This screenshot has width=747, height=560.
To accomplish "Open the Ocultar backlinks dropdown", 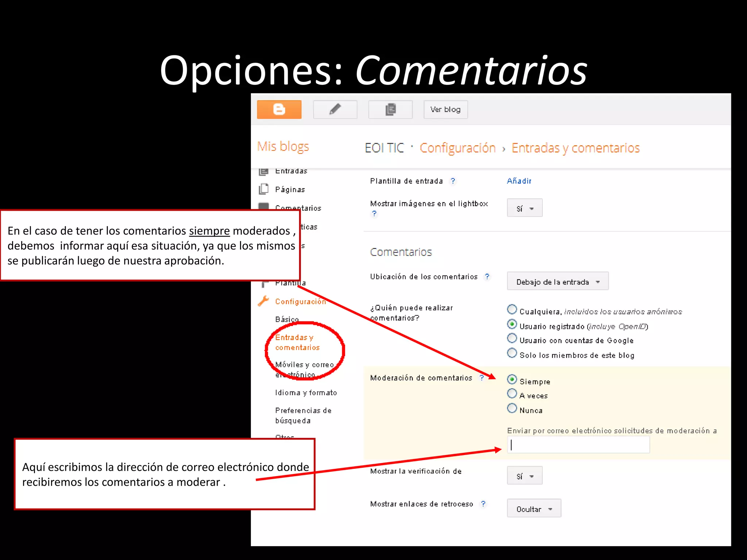I will coord(534,508).
